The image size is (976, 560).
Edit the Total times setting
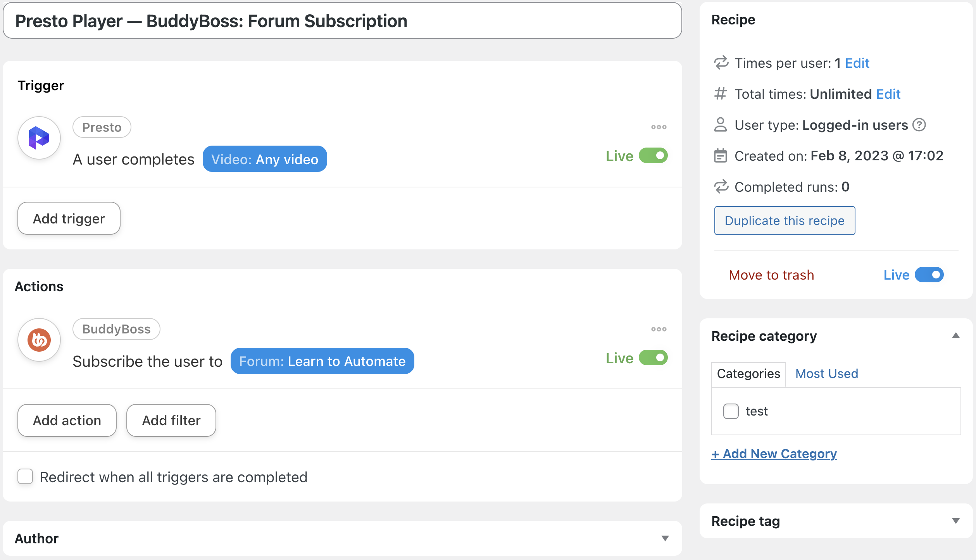888,94
